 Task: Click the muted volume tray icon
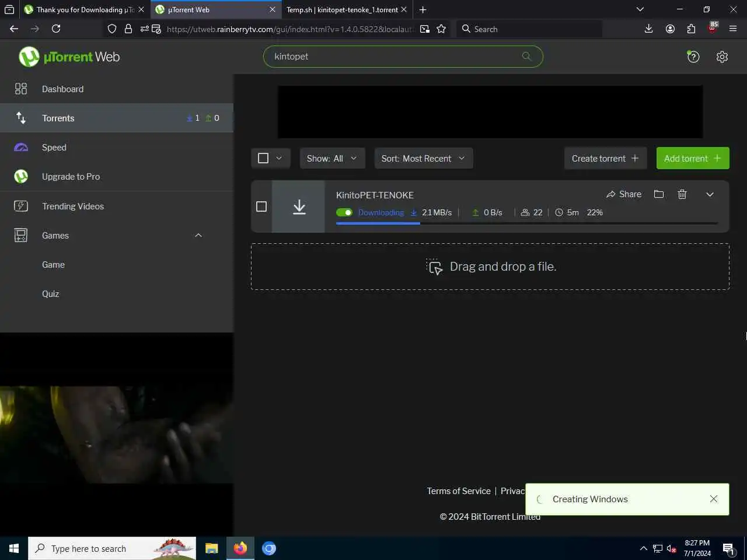point(672,548)
